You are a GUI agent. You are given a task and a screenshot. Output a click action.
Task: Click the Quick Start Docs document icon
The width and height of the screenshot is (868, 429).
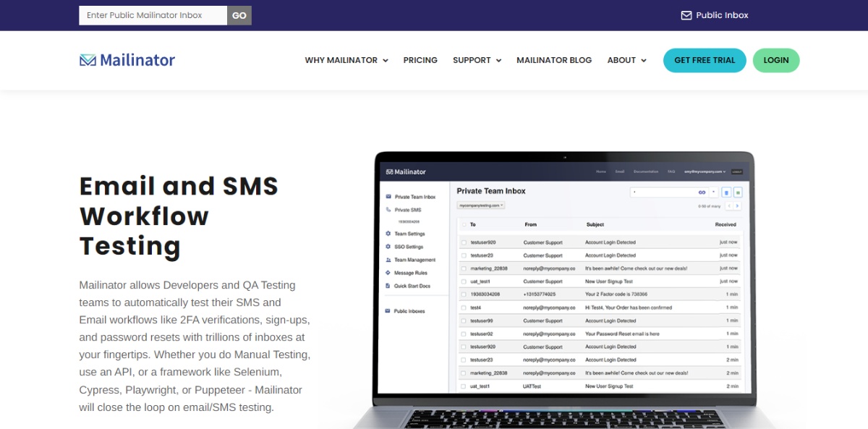click(388, 286)
